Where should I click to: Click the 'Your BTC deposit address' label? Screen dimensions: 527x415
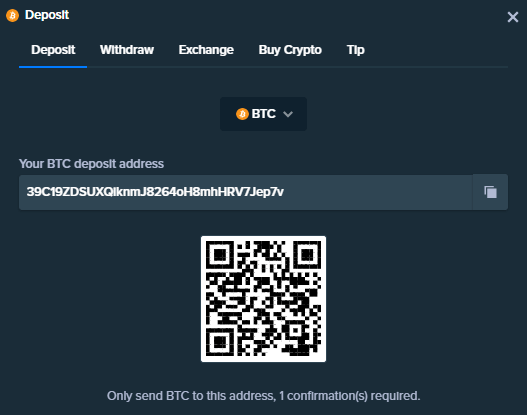[x=91, y=164]
